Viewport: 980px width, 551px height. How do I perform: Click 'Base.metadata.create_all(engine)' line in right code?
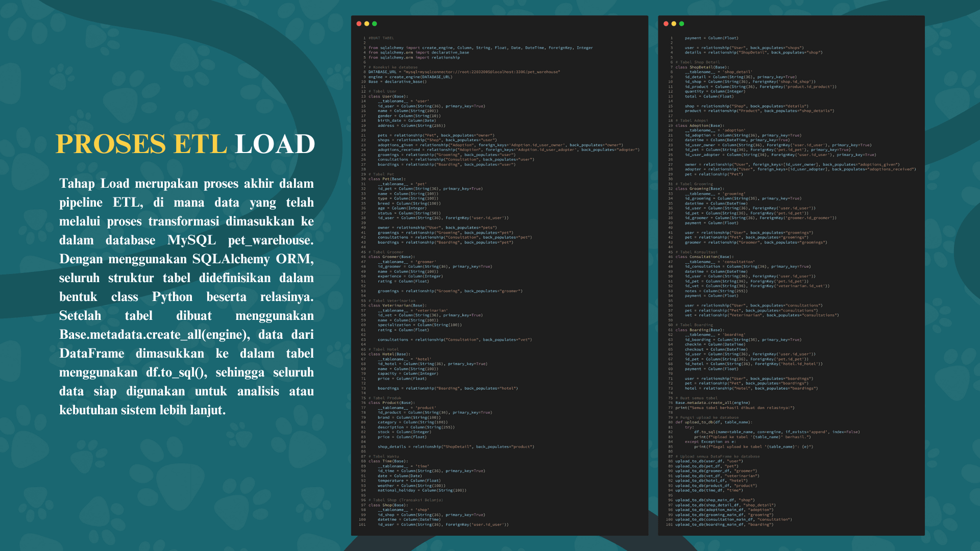(713, 403)
